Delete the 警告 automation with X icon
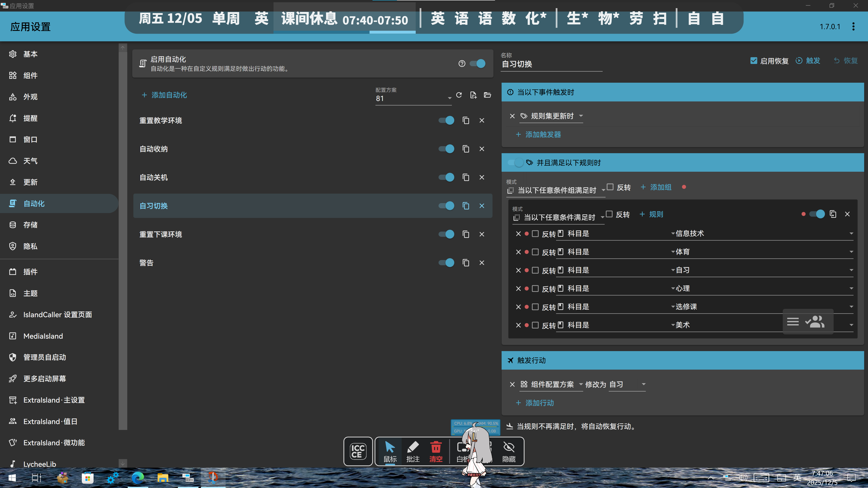Image resolution: width=868 pixels, height=488 pixels. tap(482, 263)
